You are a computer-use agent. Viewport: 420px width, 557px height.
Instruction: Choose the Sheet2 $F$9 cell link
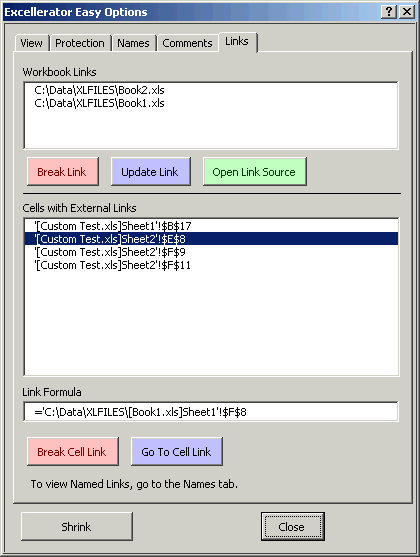pos(211,252)
